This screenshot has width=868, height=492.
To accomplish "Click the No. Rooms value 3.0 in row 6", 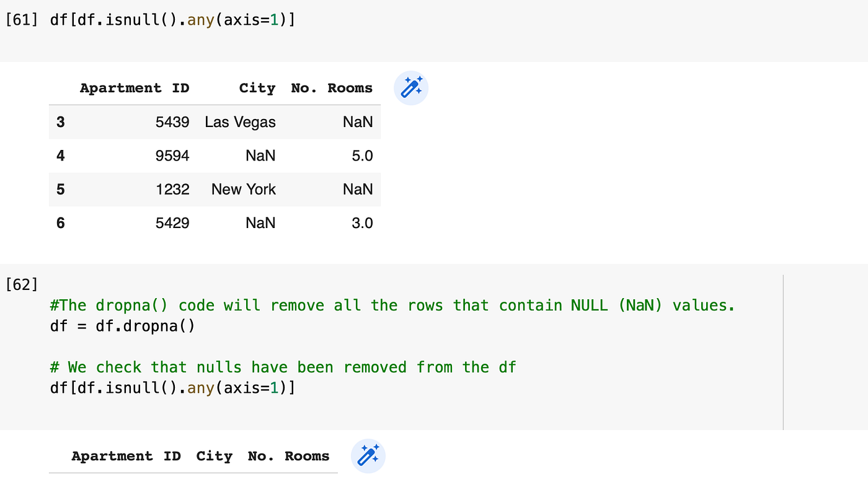I will (362, 222).
